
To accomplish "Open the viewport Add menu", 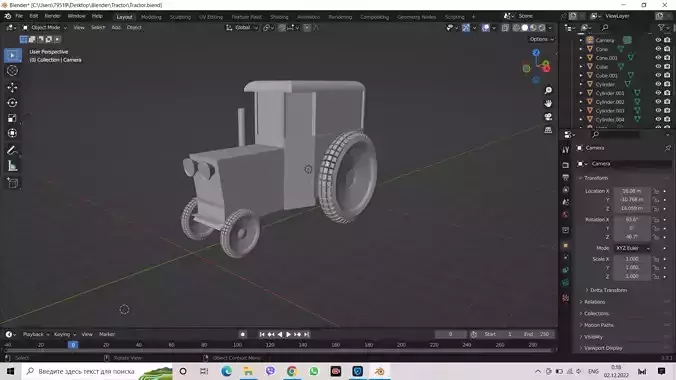I will pyautogui.click(x=116, y=28).
